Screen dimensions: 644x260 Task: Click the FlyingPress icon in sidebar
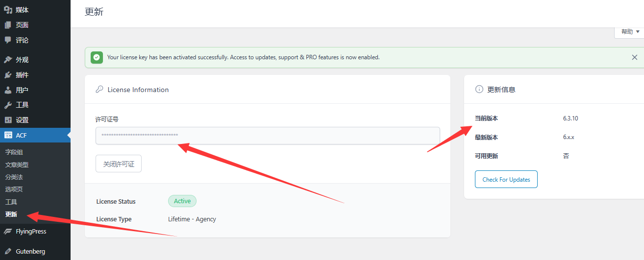coord(8,232)
